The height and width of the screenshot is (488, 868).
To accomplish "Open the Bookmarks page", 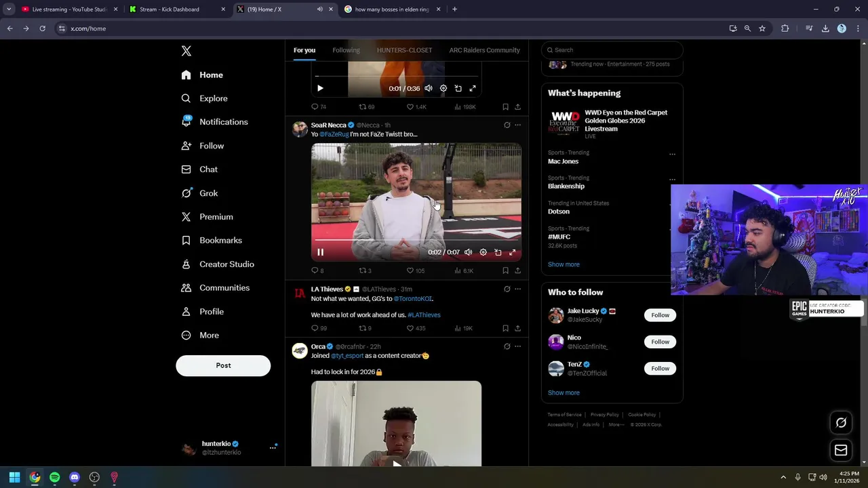I will (212, 241).
